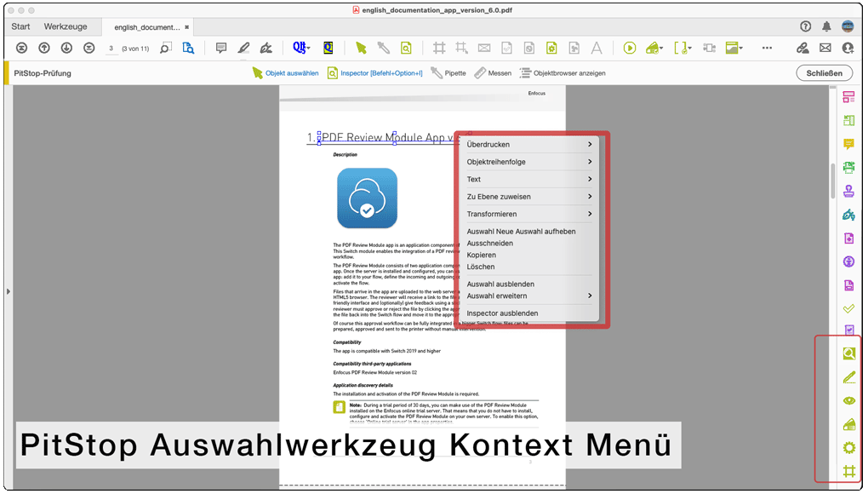
Task: Click the yellow Q plugin icon
Action: pyautogui.click(x=328, y=49)
